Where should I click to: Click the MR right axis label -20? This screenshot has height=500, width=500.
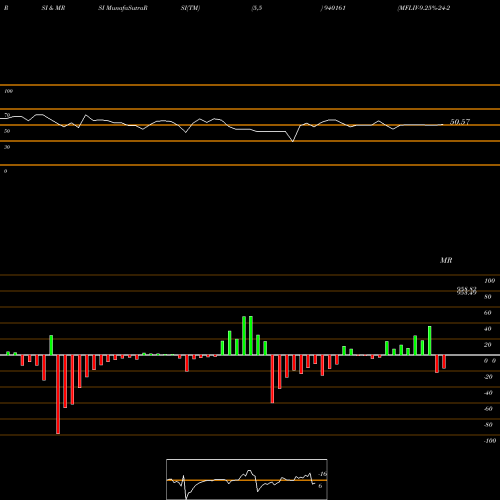[488, 377]
